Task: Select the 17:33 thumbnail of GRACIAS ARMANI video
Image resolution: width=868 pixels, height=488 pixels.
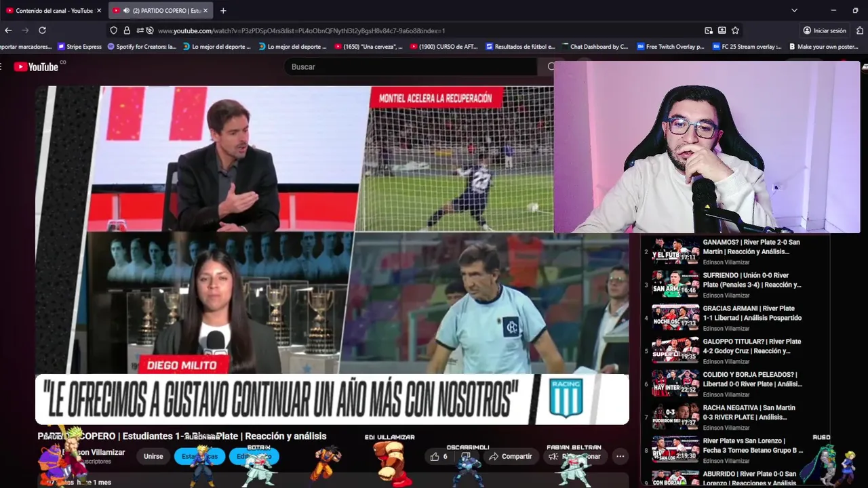Action: (x=675, y=317)
